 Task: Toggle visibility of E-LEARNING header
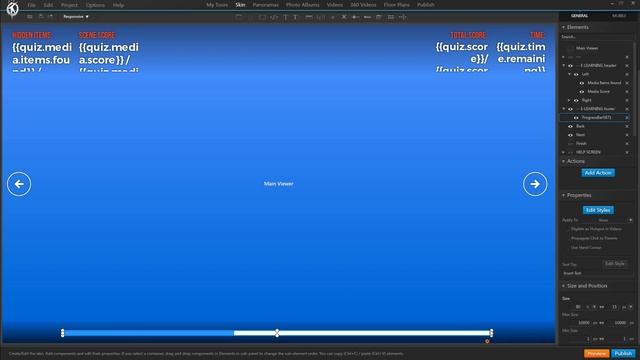tap(570, 66)
